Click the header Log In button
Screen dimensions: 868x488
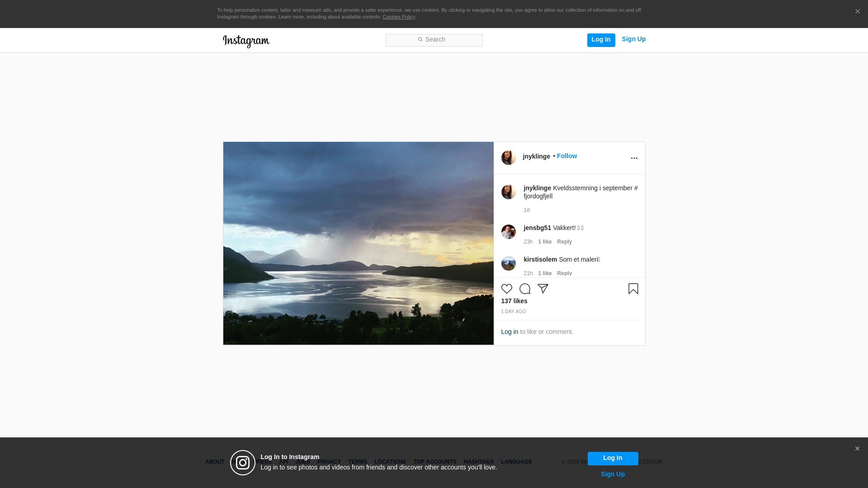point(601,40)
